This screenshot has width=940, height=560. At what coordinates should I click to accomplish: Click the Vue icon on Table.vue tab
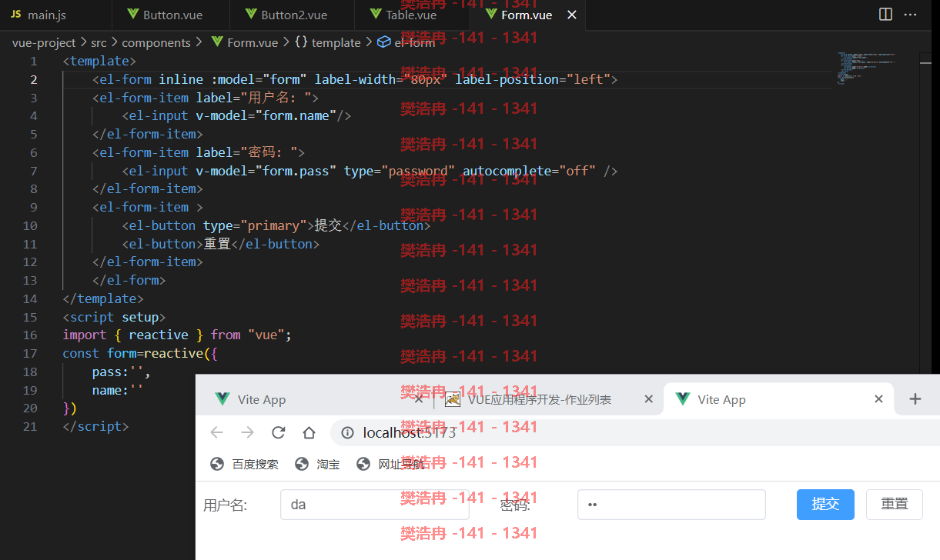click(x=376, y=14)
